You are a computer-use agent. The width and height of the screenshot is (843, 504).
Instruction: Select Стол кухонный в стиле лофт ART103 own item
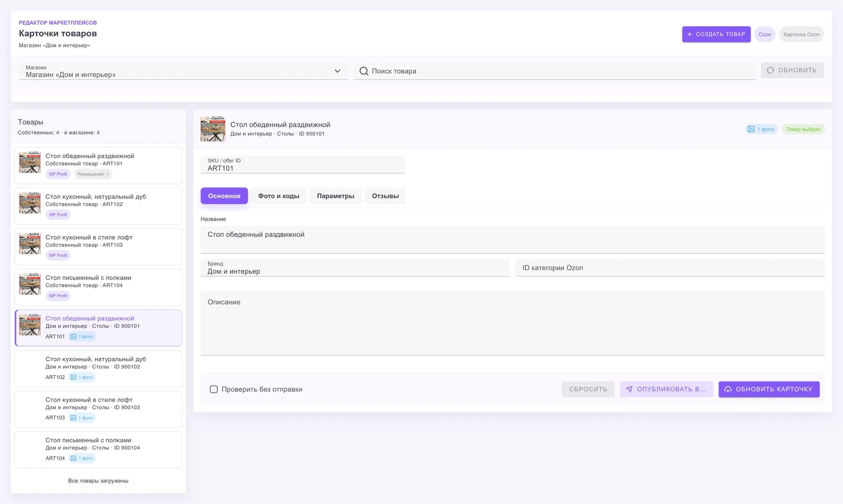pos(99,246)
